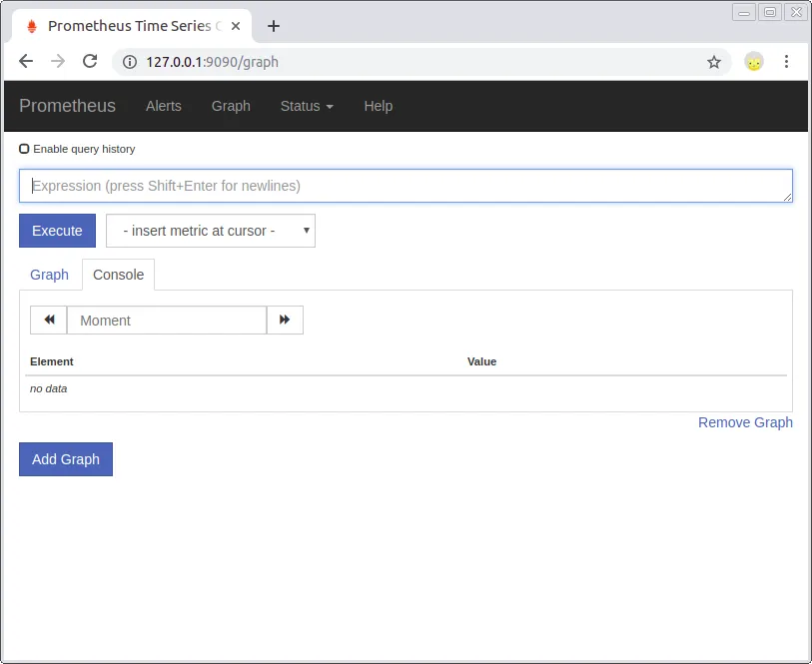Click the browser forward arrow
Viewport: 812px width, 664px height.
(x=58, y=62)
